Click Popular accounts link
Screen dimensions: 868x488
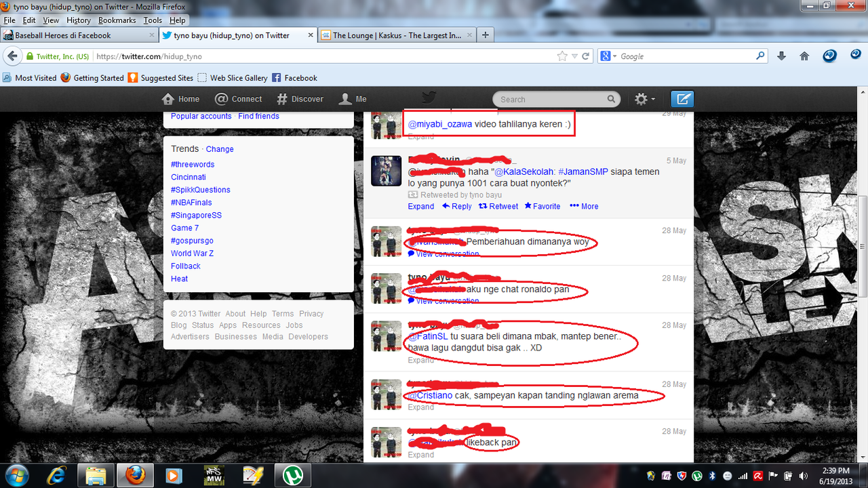[201, 116]
